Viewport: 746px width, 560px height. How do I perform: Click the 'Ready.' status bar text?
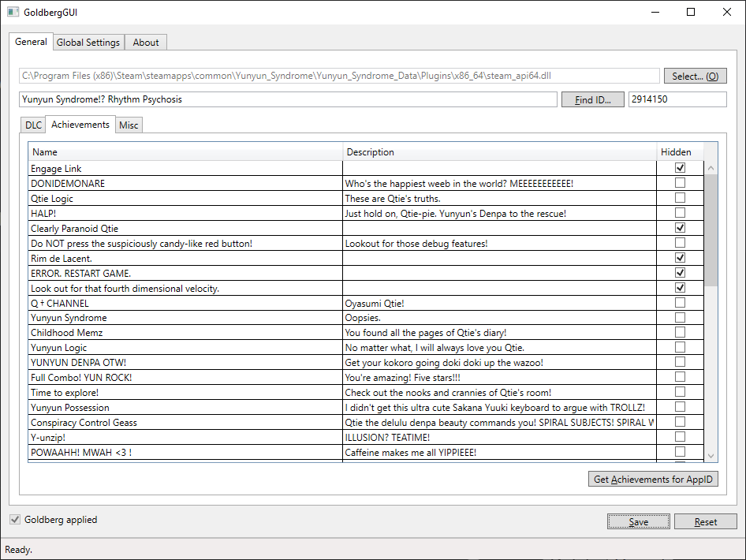[19, 550]
